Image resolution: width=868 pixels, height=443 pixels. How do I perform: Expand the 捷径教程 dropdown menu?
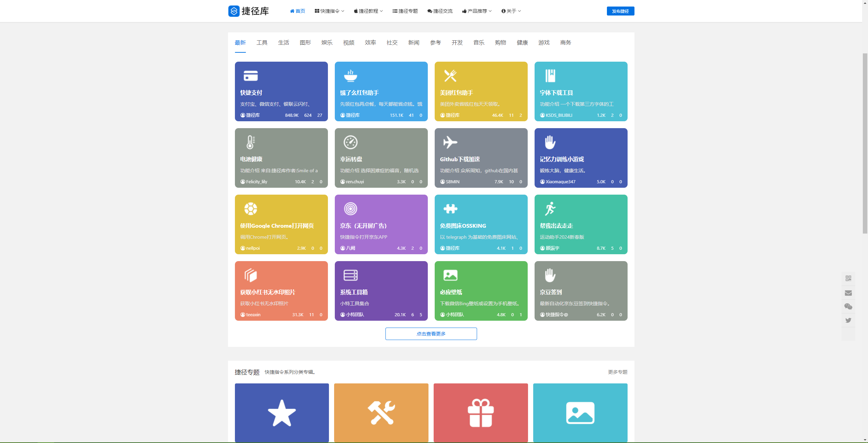(x=368, y=11)
